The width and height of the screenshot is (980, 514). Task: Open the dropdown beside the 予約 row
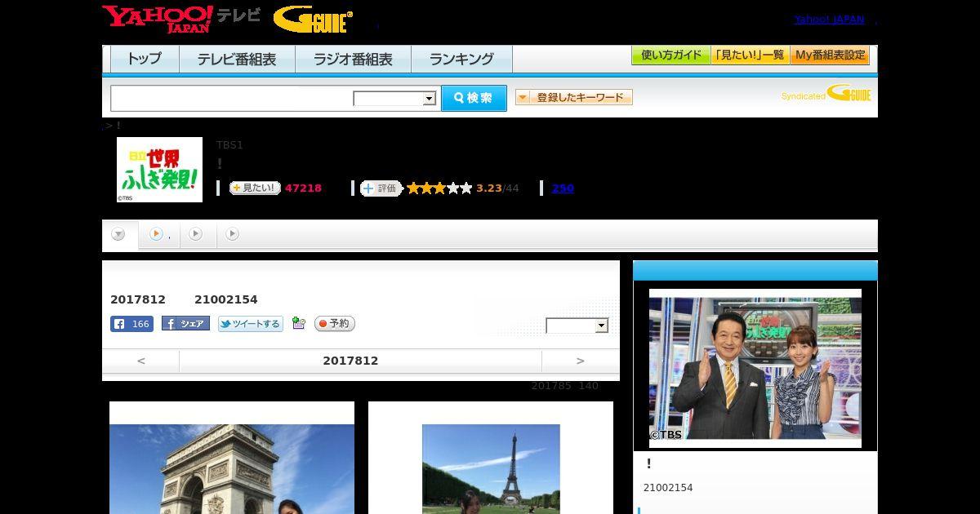(577, 326)
